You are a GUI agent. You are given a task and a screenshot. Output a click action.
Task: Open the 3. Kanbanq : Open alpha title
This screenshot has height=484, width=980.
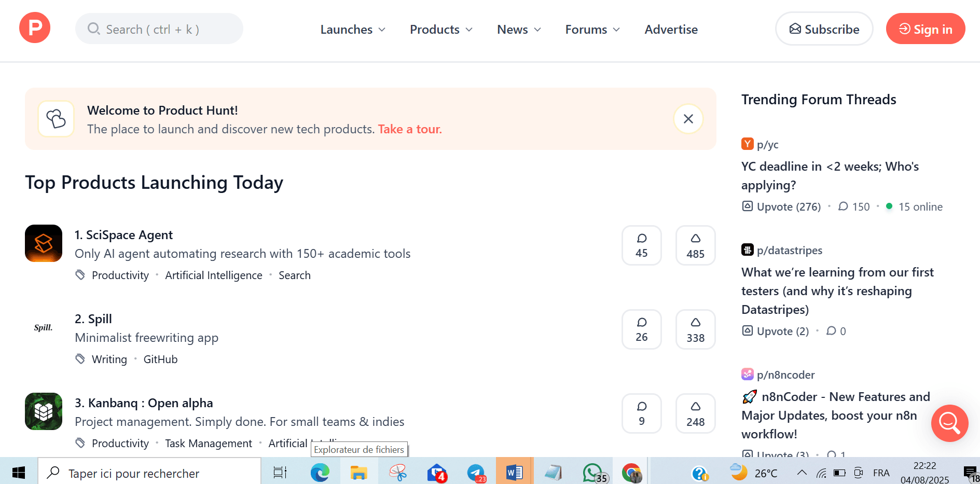coord(144,403)
